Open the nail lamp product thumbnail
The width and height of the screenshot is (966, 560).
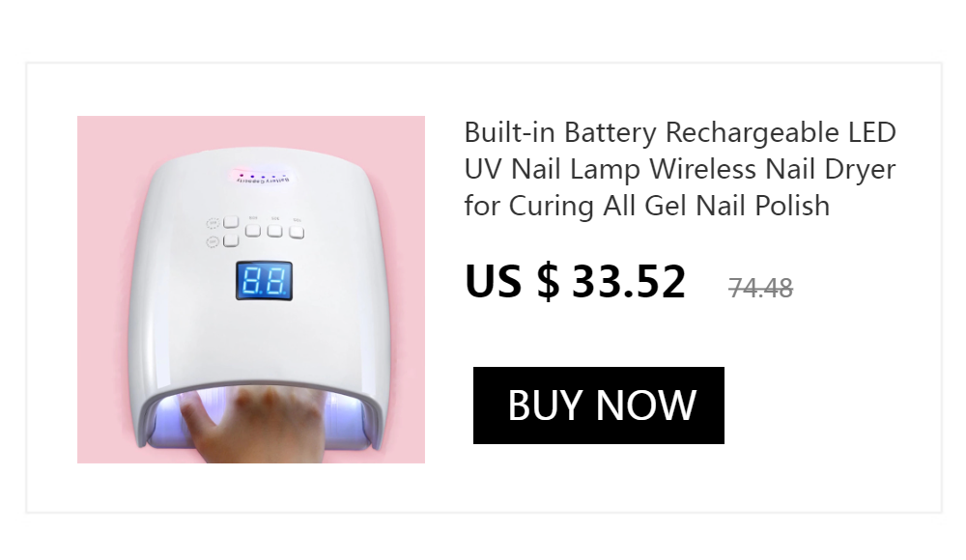click(x=251, y=290)
